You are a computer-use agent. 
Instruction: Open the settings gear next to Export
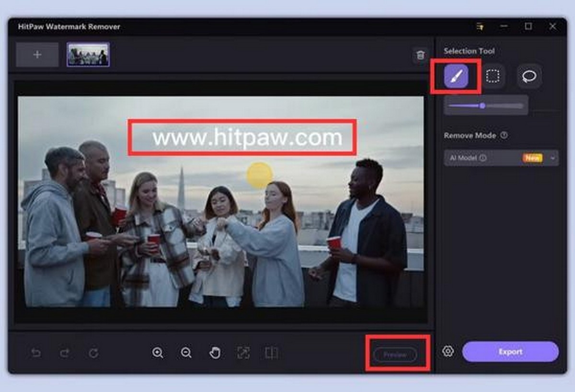pos(448,351)
